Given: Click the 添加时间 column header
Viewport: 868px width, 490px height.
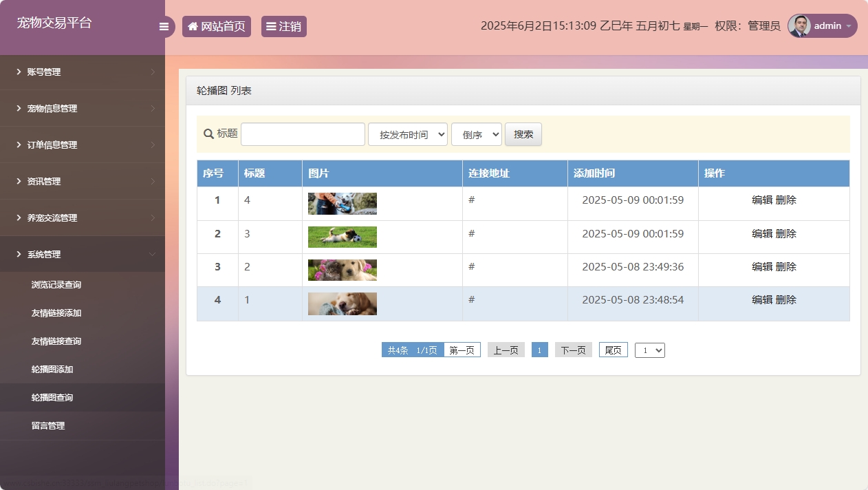Looking at the screenshot, I should [633, 173].
